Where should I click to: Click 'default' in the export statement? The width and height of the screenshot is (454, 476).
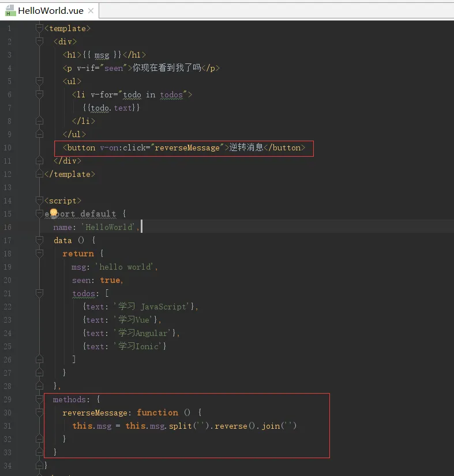(x=98, y=214)
